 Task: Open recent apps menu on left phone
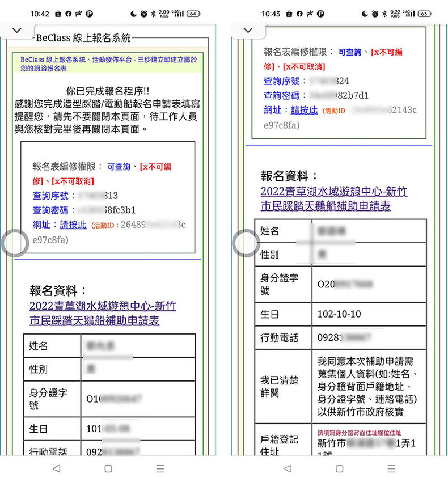[x=160, y=468]
